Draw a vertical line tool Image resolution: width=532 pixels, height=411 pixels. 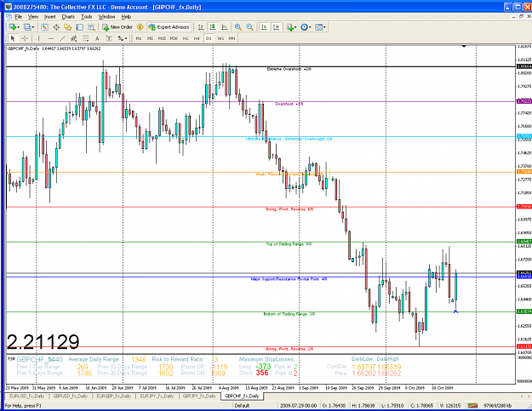(38, 38)
